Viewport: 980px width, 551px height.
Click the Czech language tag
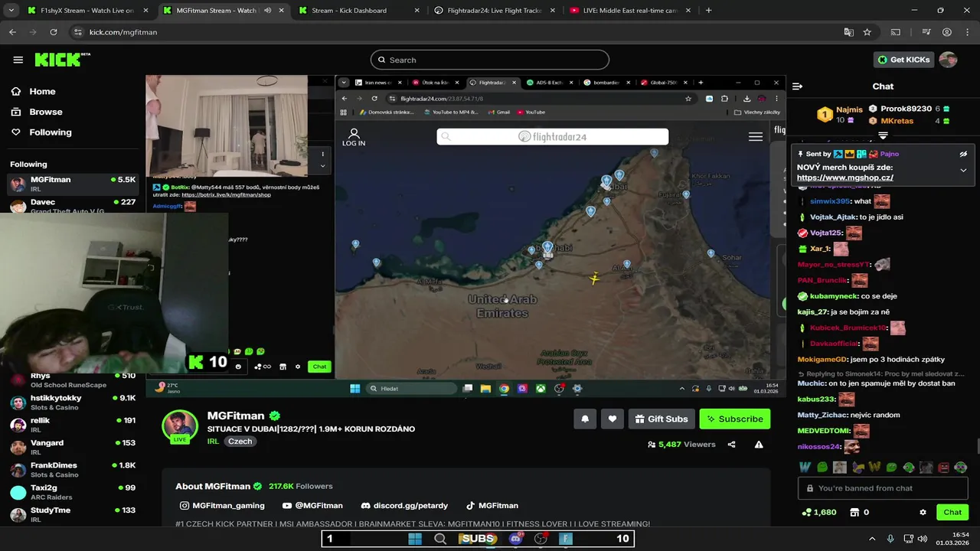pos(240,442)
